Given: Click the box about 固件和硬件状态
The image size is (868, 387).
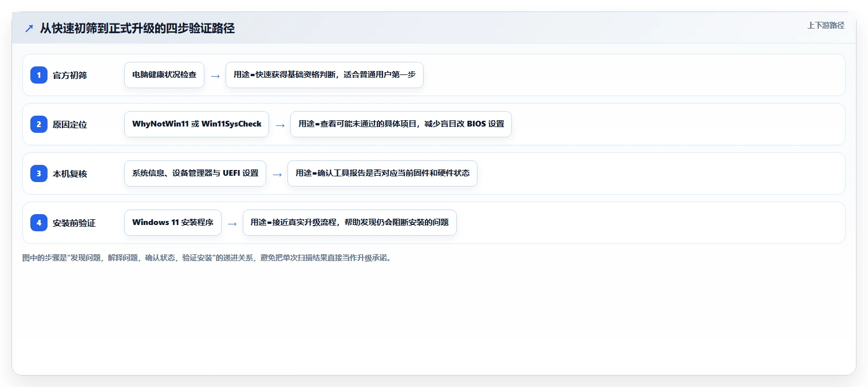Looking at the screenshot, I should point(382,173).
